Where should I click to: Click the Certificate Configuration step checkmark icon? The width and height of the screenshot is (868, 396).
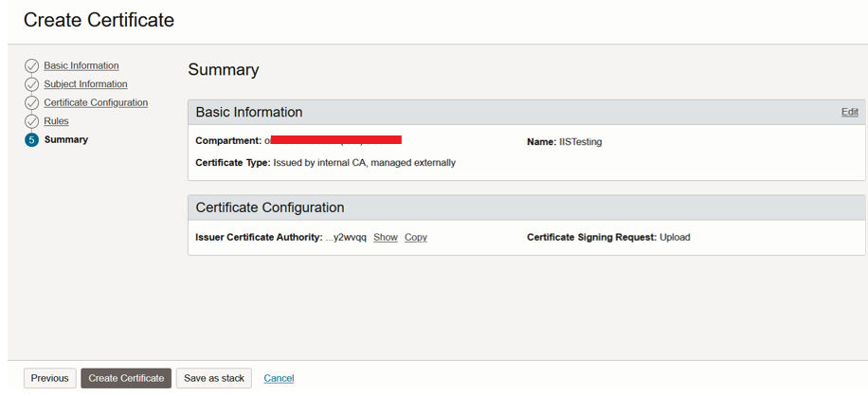tap(32, 103)
